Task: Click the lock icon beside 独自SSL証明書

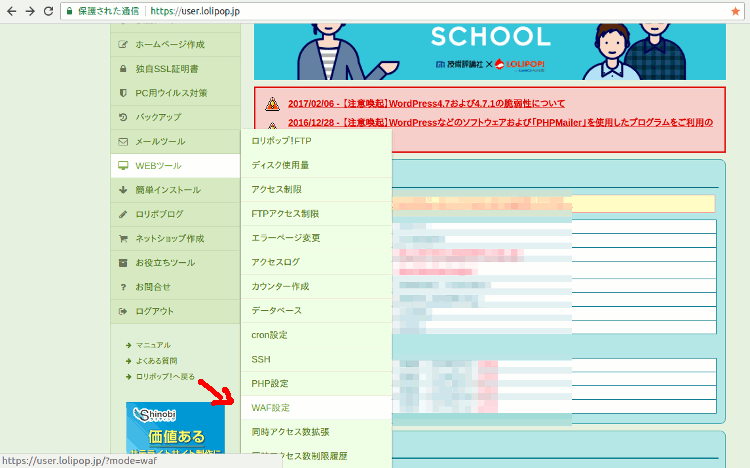Action: [x=123, y=69]
